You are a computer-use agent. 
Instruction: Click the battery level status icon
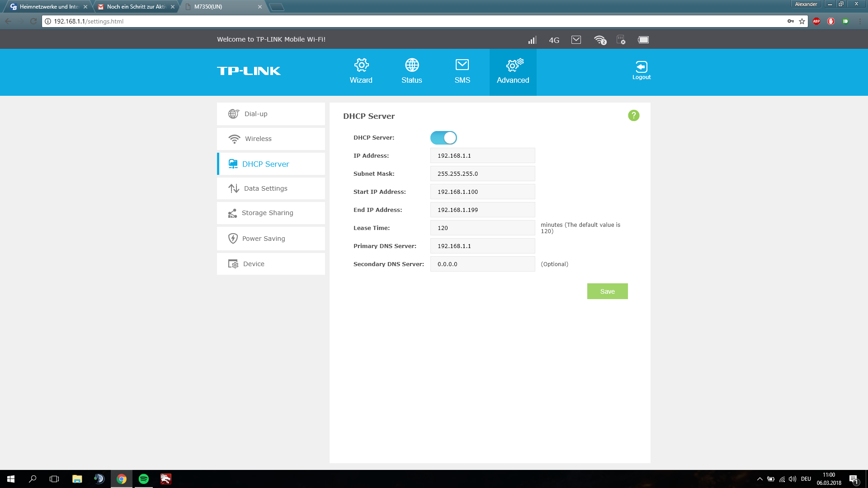[643, 40]
